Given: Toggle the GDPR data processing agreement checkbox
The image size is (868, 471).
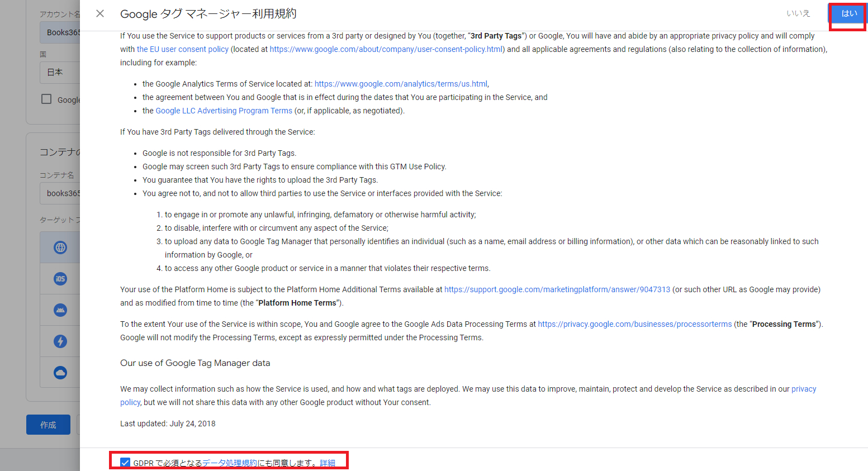Looking at the screenshot, I should (x=125, y=463).
